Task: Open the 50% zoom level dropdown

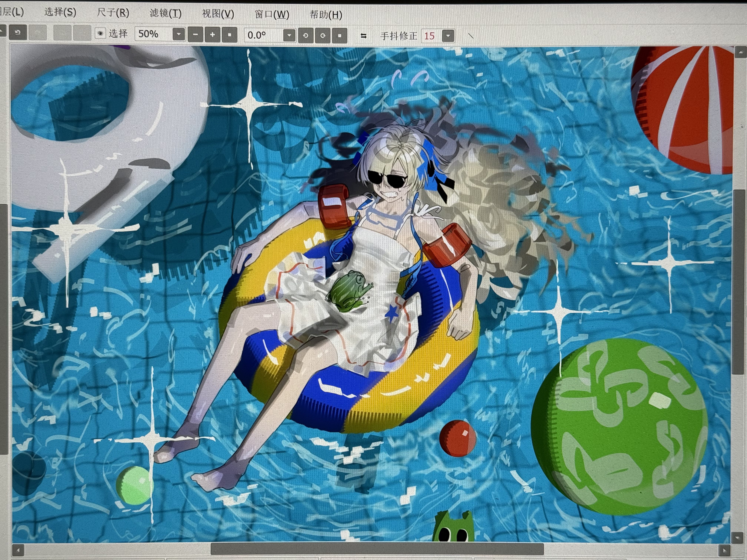Action: coord(179,34)
